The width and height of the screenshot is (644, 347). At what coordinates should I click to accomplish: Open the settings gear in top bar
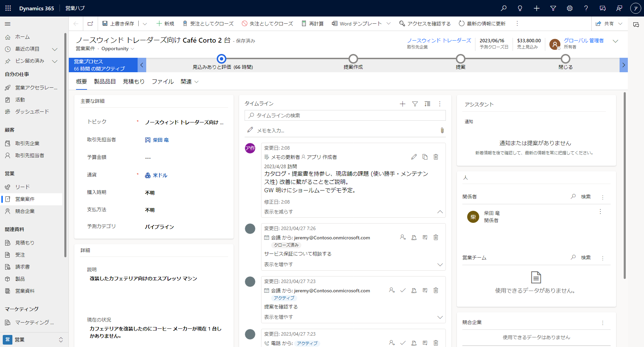coord(570,8)
